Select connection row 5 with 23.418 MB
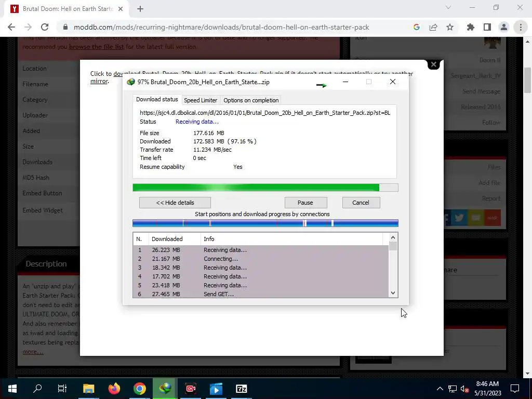 point(261,285)
